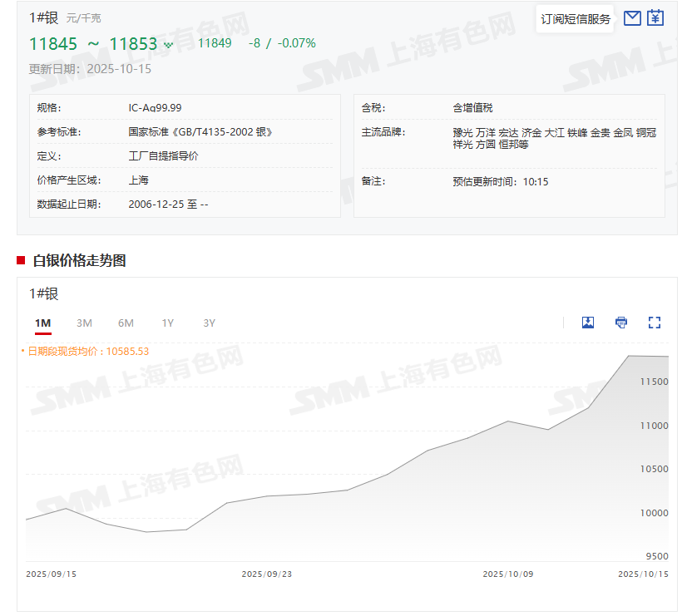Select the 1M time range tab

tap(42, 323)
